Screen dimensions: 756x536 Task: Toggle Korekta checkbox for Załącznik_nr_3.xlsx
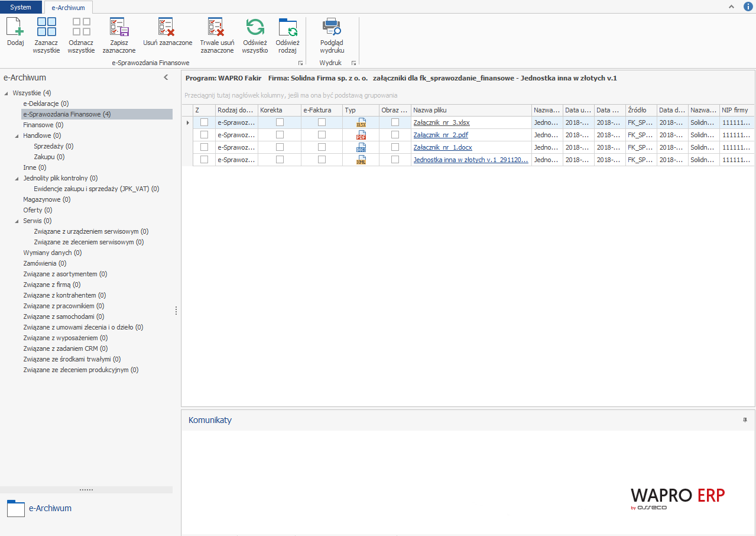point(280,122)
